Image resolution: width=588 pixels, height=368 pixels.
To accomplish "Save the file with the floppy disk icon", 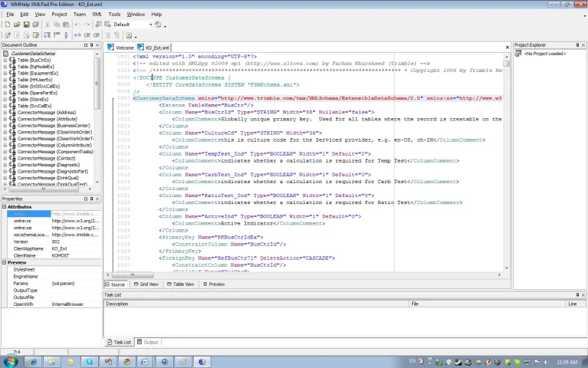I will [x=26, y=25].
